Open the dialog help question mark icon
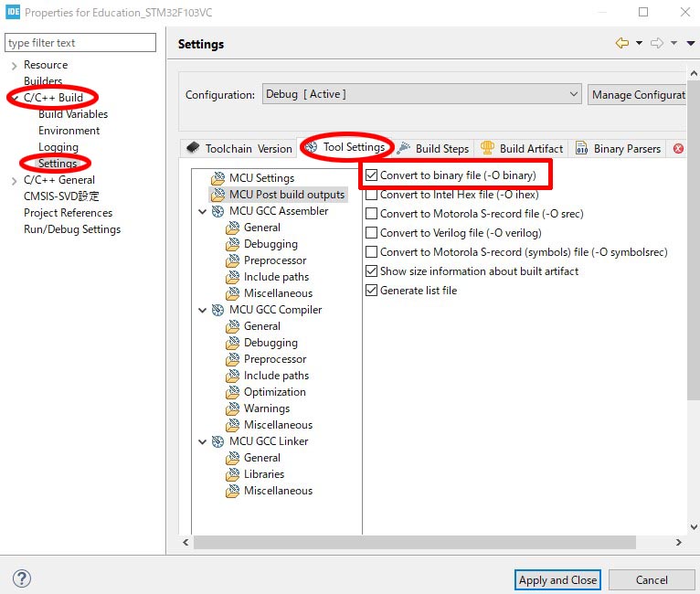 coord(22,578)
